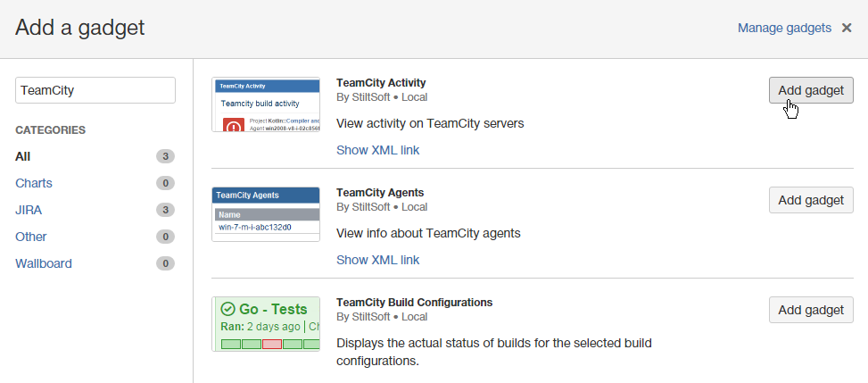Screen dimensions: 868x383
Task: Close the Add a gadget dialog
Action: pyautogui.click(x=847, y=28)
